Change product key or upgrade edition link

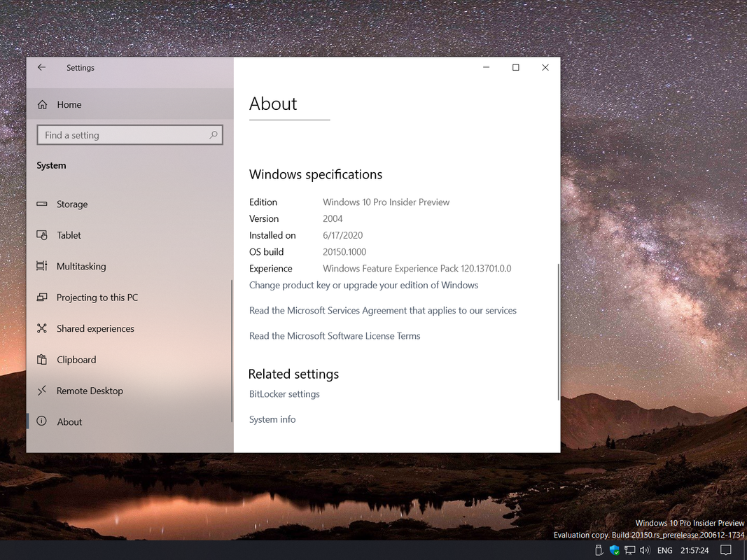coord(363,285)
